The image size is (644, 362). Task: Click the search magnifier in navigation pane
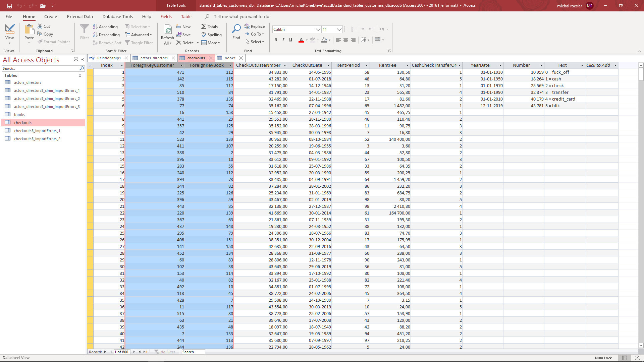click(82, 68)
